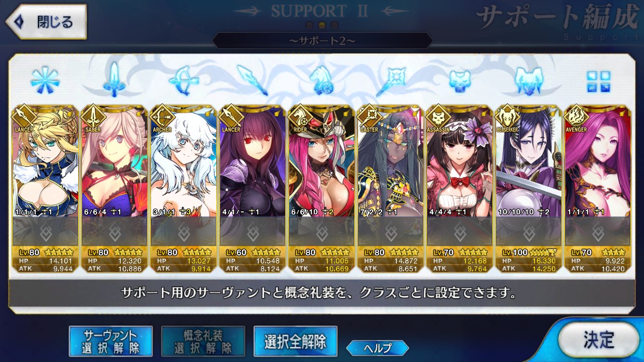Image resolution: width=644 pixels, height=362 pixels.
Task: Tap empty craft essence slot under Archer
Action: pos(183,232)
